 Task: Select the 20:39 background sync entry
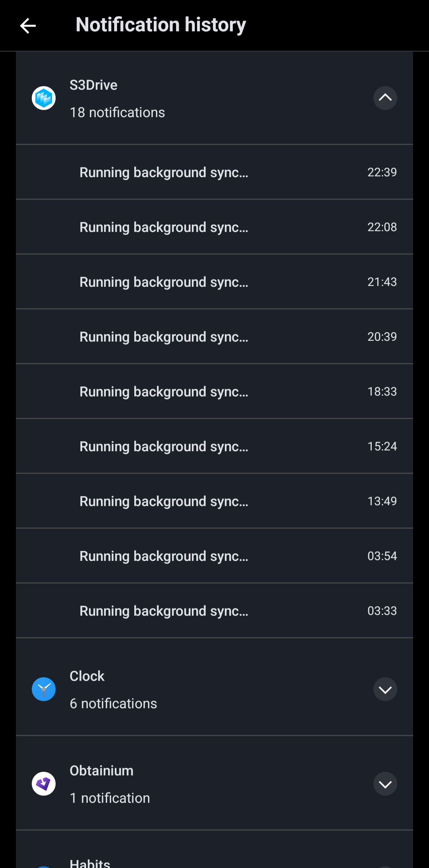(x=214, y=337)
